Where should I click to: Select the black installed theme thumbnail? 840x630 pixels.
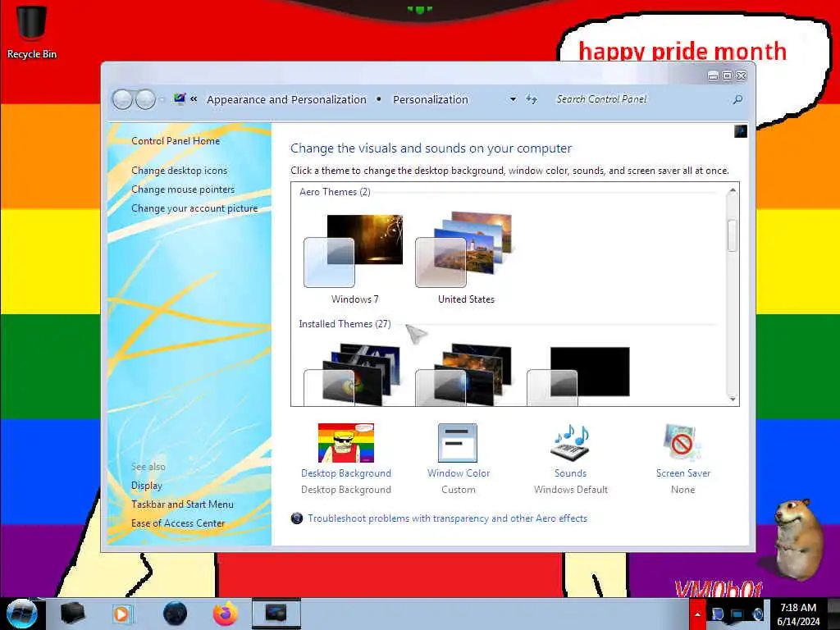(x=578, y=376)
